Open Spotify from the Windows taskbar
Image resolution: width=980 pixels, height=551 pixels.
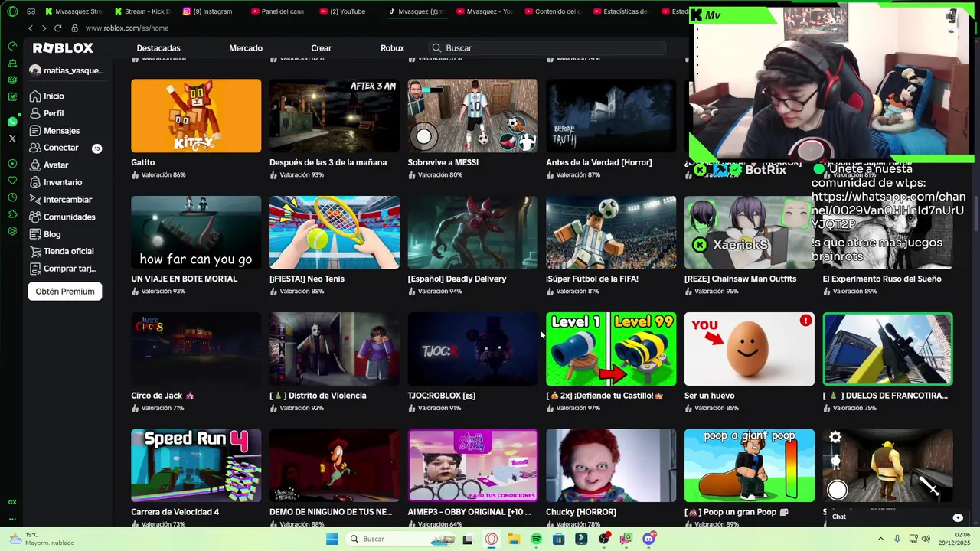(x=536, y=539)
